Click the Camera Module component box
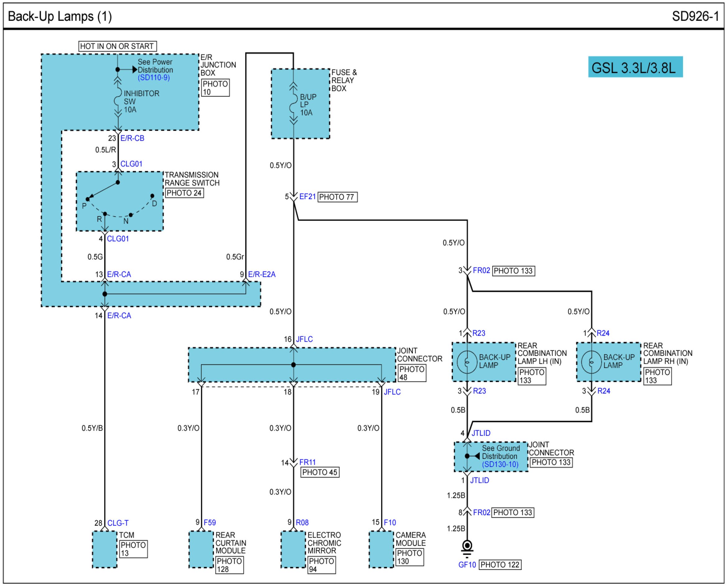 [381, 549]
